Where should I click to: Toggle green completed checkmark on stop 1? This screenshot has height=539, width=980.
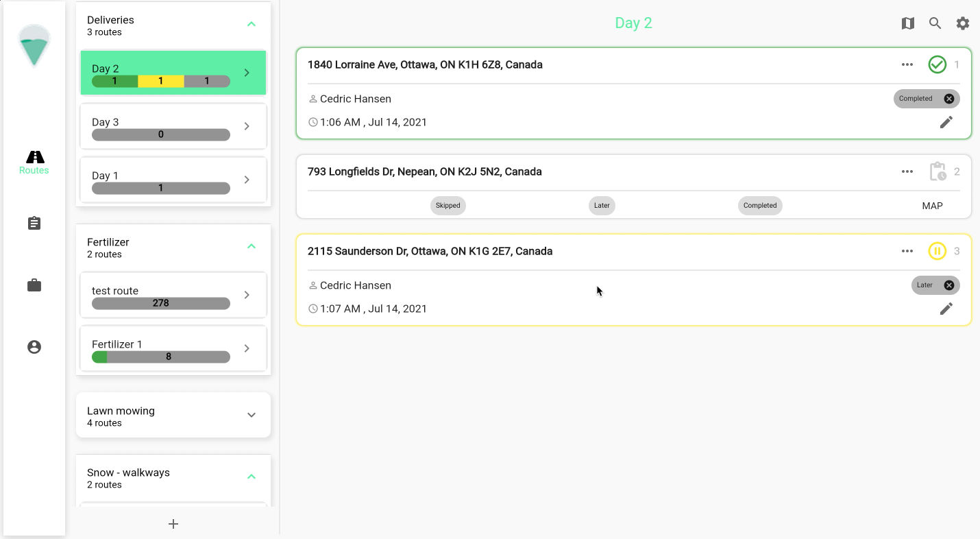tap(937, 64)
